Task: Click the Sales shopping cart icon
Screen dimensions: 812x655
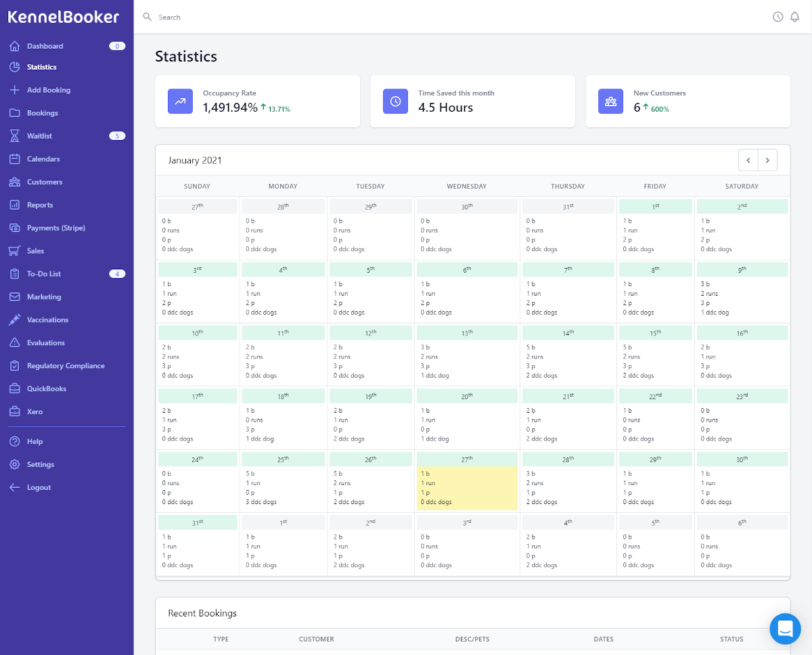Action: (x=14, y=251)
